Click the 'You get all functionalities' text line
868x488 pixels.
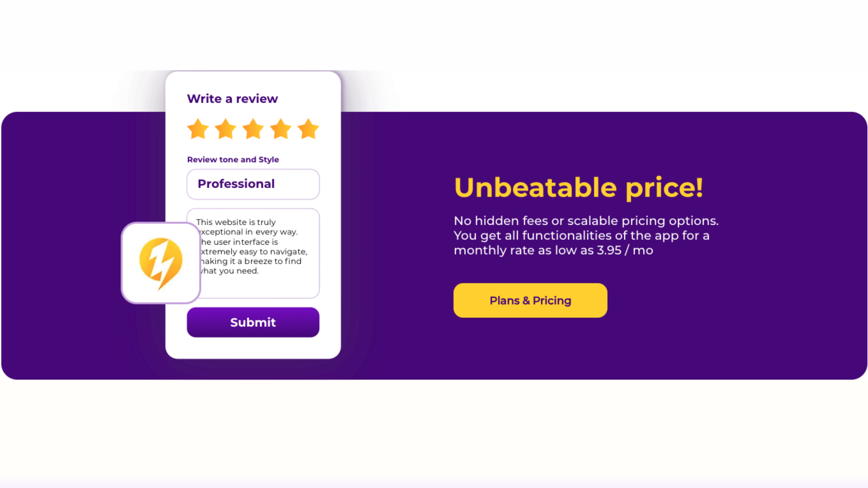tap(582, 236)
